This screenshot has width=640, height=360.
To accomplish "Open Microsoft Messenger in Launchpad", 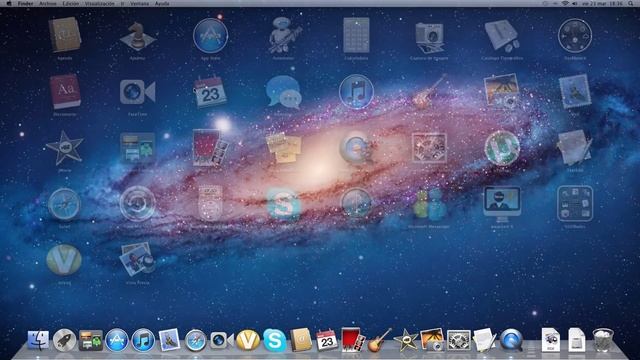I will tap(429, 204).
